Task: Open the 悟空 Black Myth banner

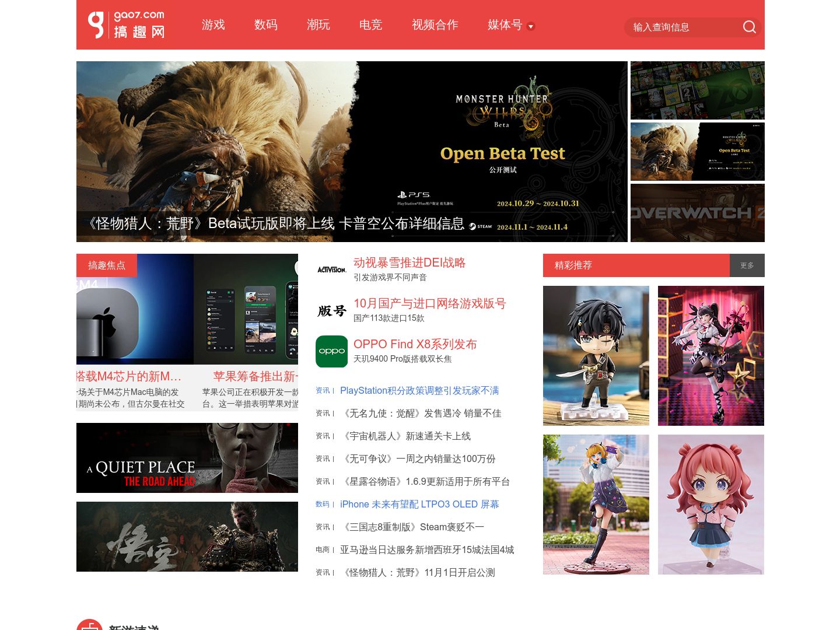Action: tap(187, 537)
